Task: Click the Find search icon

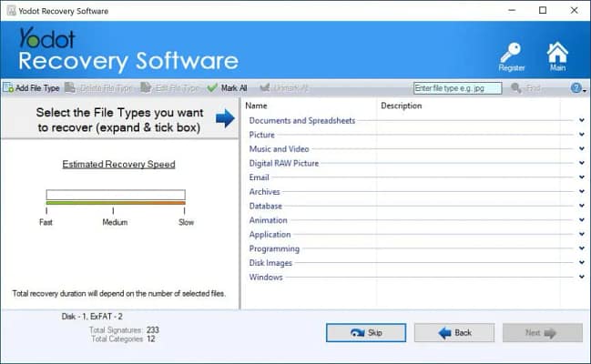Action: pyautogui.click(x=516, y=88)
